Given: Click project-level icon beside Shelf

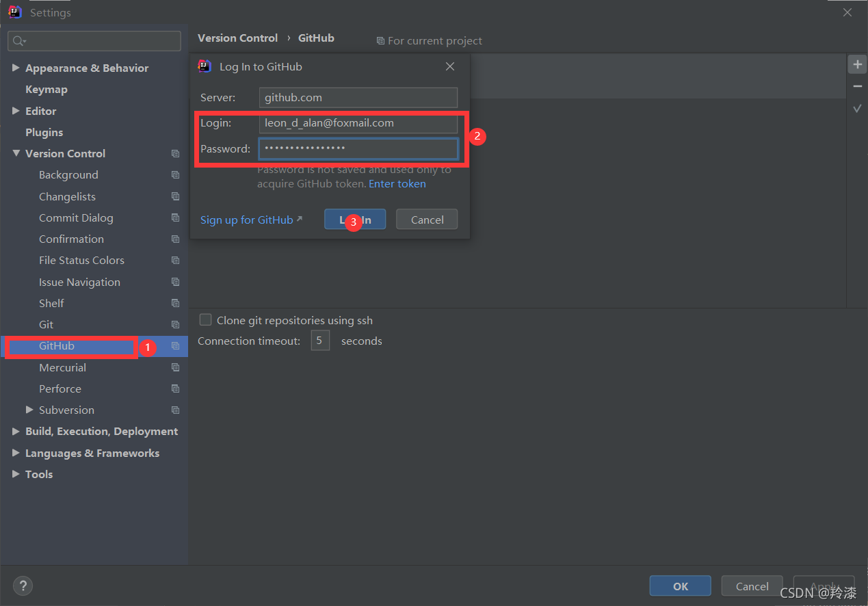Looking at the screenshot, I should point(176,303).
